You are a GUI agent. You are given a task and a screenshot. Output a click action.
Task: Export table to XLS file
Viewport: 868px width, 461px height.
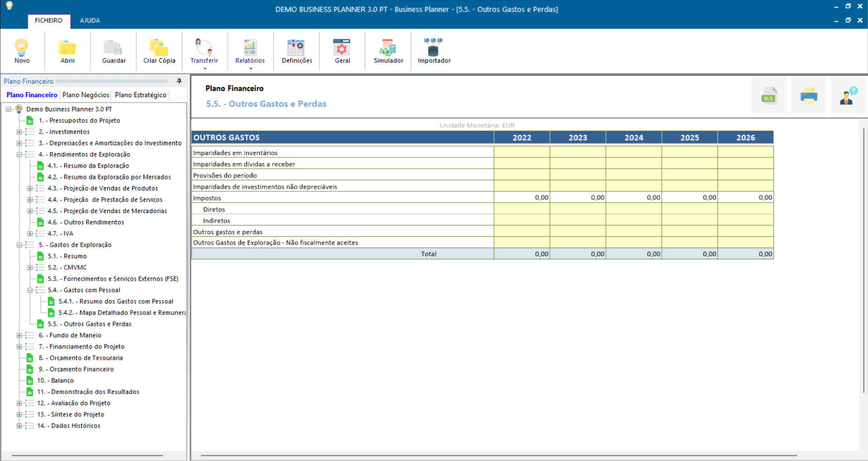(769, 95)
